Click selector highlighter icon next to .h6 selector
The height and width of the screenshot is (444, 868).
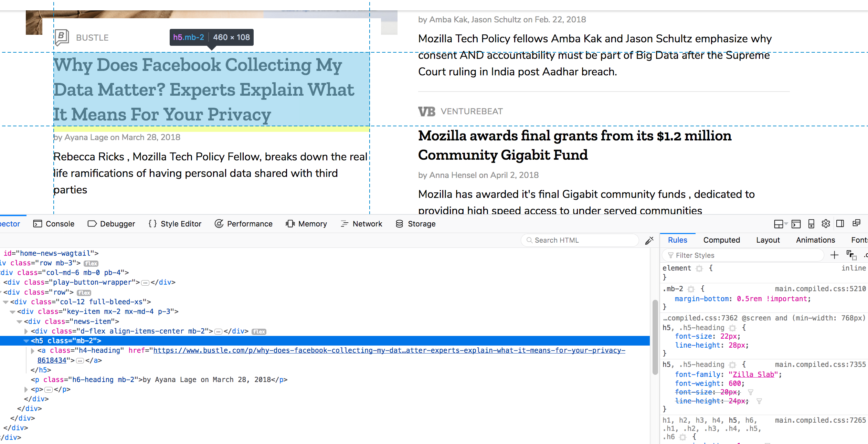[x=683, y=437]
